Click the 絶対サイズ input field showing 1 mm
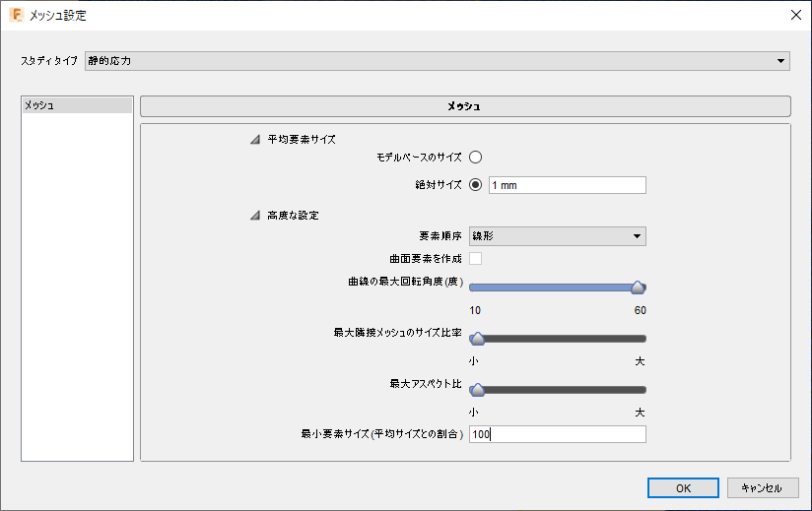 pos(566,185)
